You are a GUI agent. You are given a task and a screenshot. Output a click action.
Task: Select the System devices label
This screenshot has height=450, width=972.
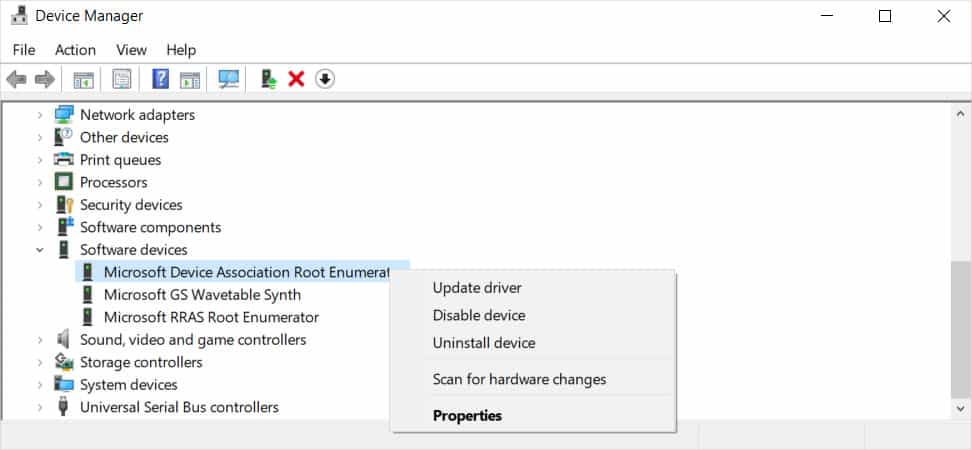tap(128, 384)
